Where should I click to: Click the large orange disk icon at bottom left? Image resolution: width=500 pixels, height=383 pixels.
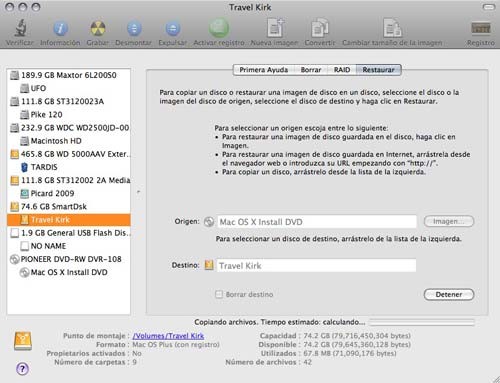coord(23,341)
